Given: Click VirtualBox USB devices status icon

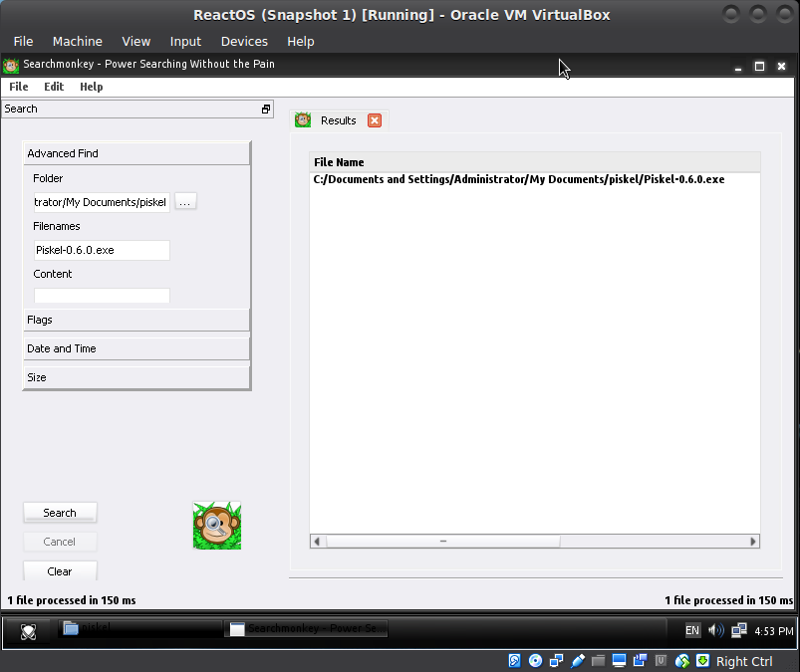Looking at the screenshot, I should pos(577,661).
